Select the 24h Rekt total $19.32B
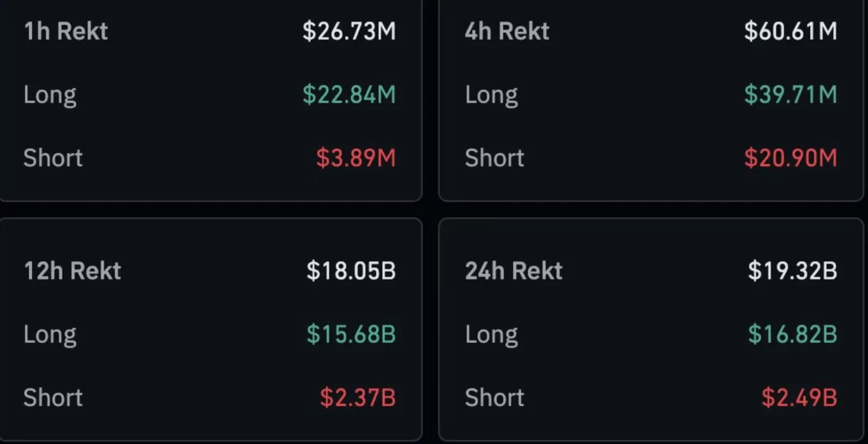 pyautogui.click(x=793, y=270)
